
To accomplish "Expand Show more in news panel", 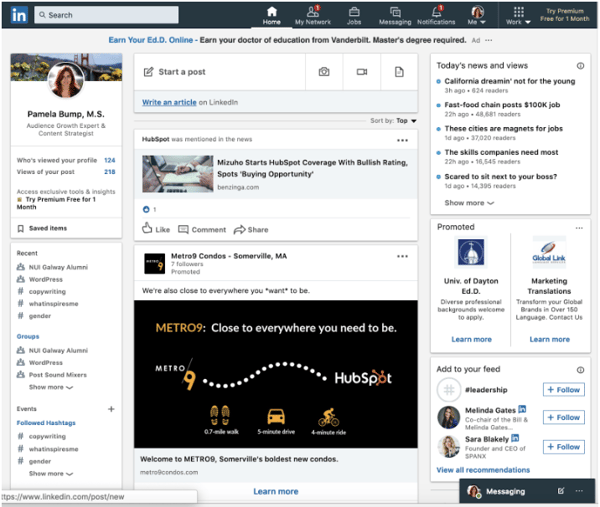I will (468, 203).
